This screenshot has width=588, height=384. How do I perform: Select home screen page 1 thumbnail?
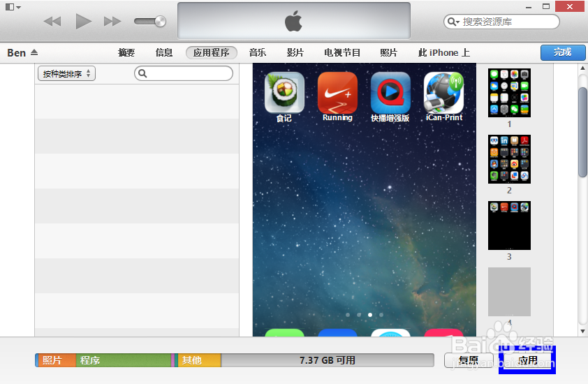[x=509, y=93]
